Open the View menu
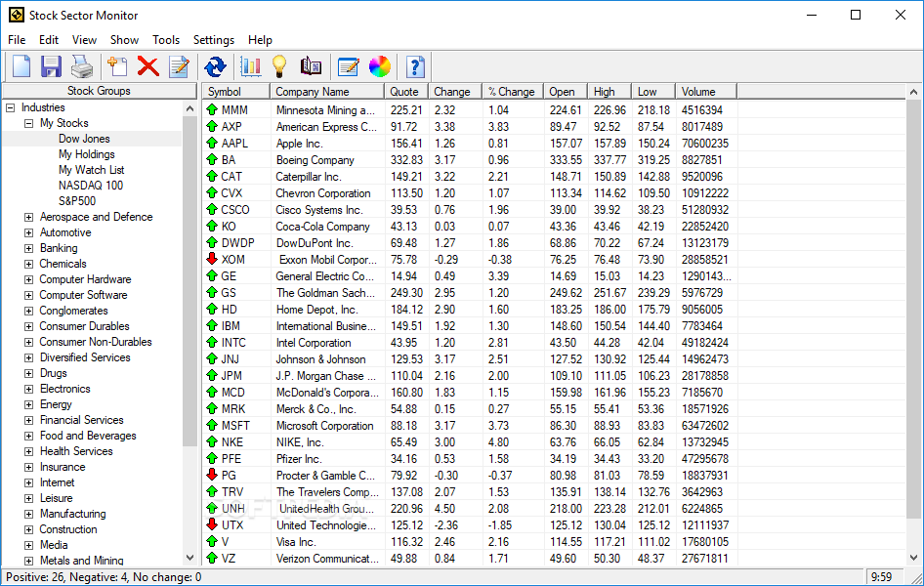Image resolution: width=924 pixels, height=586 pixels. (84, 40)
